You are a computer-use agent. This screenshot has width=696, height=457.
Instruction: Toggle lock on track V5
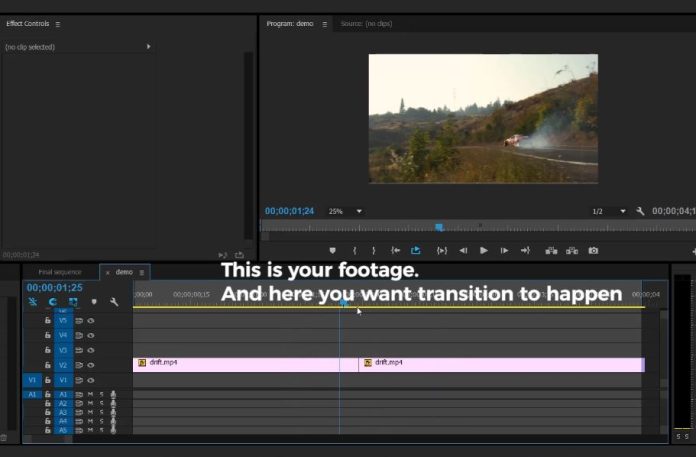point(47,321)
